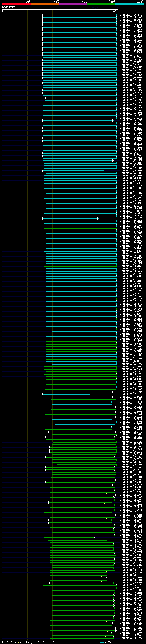
Task: Select hit label UniRef100_A5BG56
Action: click(131, 25)
